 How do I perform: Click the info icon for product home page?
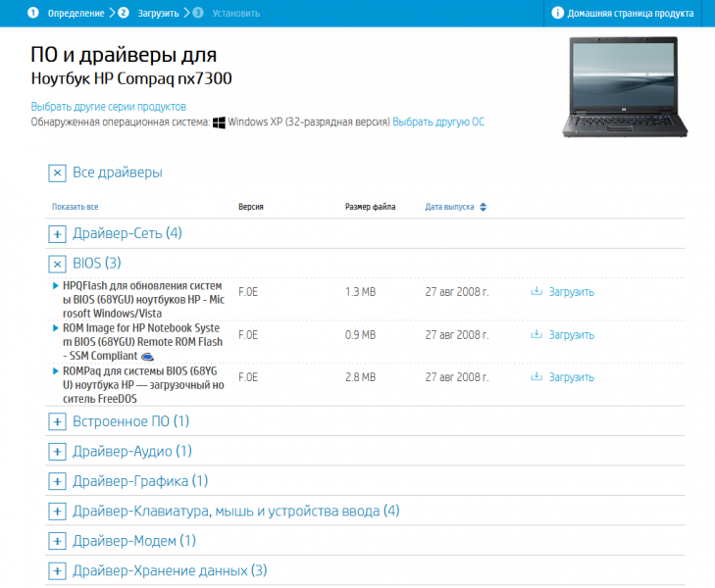pyautogui.click(x=558, y=14)
